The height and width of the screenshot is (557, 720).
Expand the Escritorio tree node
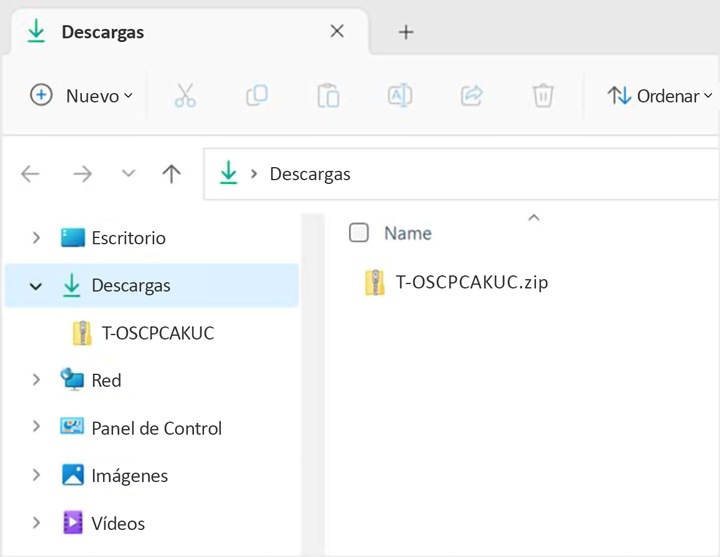(36, 238)
